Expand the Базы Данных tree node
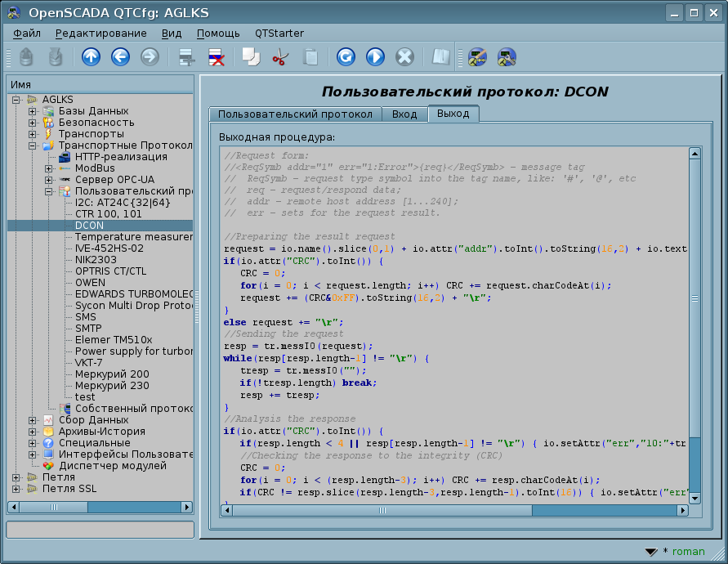Image resolution: width=728 pixels, height=564 pixels. [32, 111]
